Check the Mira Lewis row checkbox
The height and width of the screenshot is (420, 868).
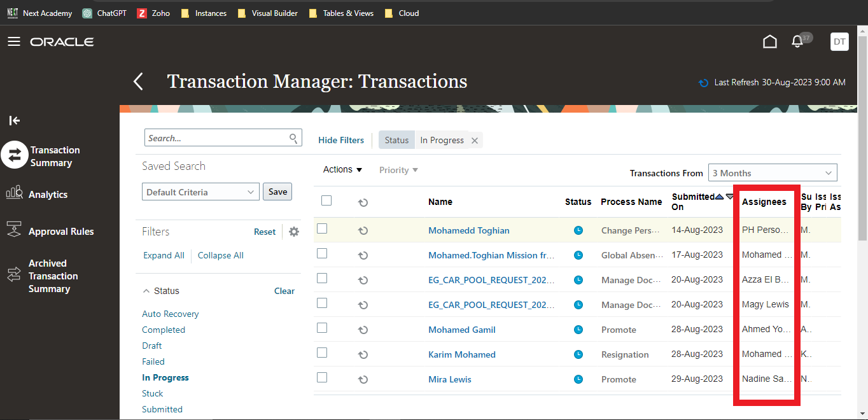(x=322, y=377)
